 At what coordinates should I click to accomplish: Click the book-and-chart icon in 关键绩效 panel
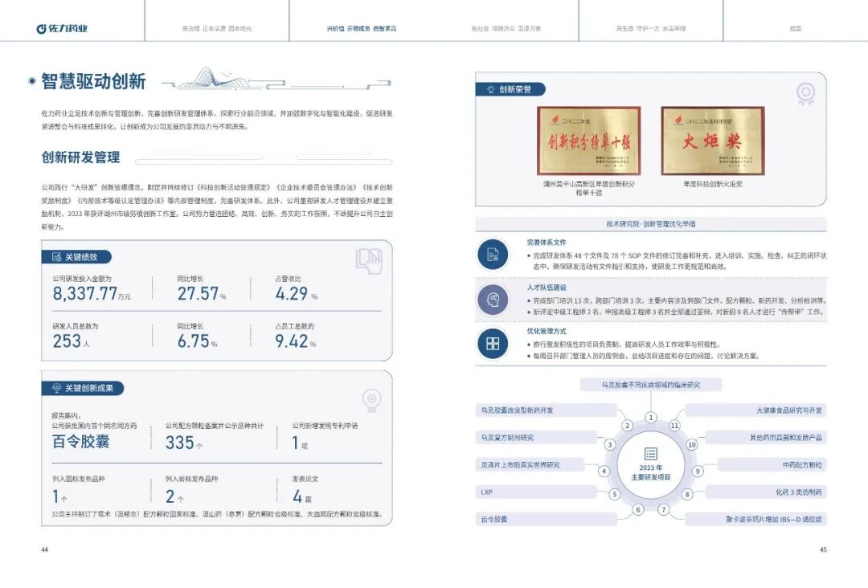coord(369,260)
